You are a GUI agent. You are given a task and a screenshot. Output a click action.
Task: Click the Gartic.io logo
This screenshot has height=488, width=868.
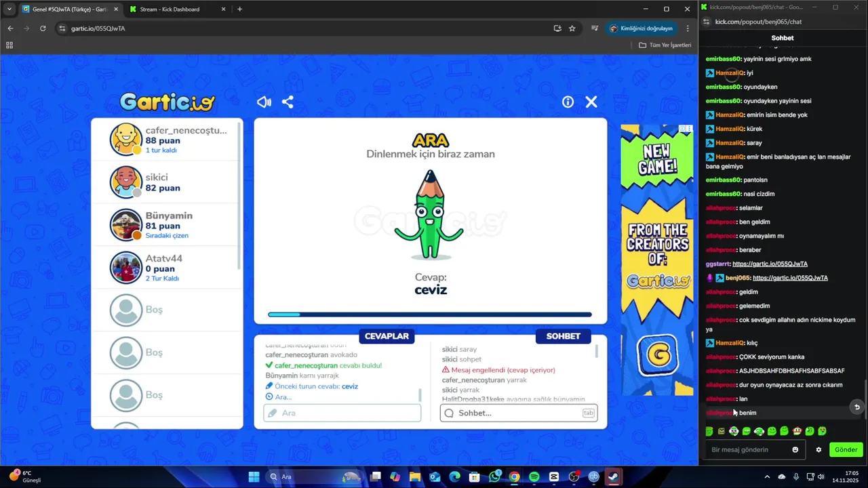167,102
